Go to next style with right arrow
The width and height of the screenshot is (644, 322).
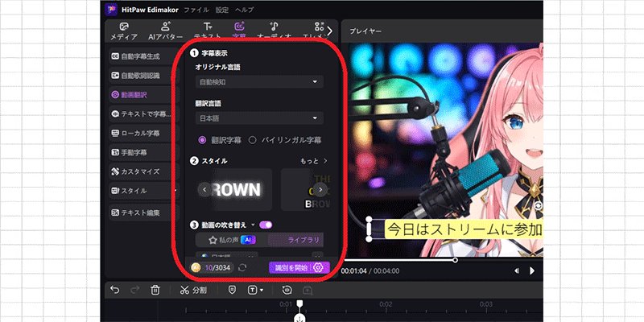320,190
